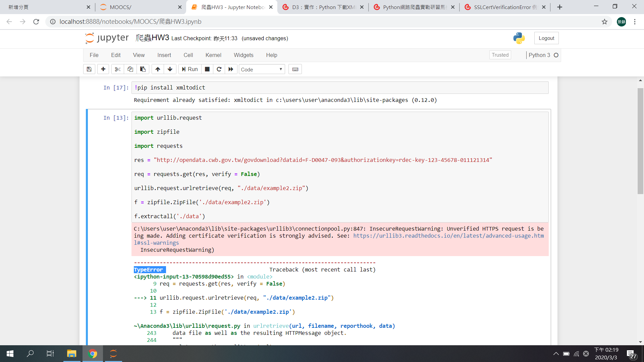Open Windows taskbar search

[x=30, y=354]
